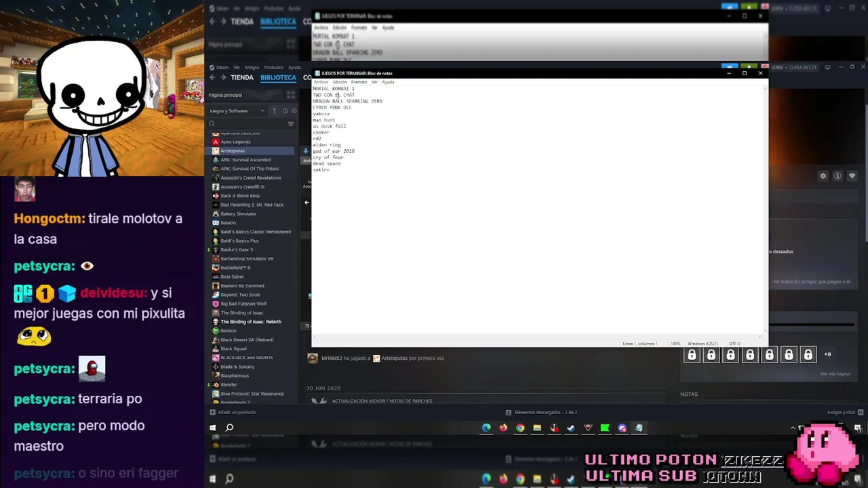This screenshot has width=868, height=488.
Task: Click the BioGun game icon
Action: [x=216, y=331]
